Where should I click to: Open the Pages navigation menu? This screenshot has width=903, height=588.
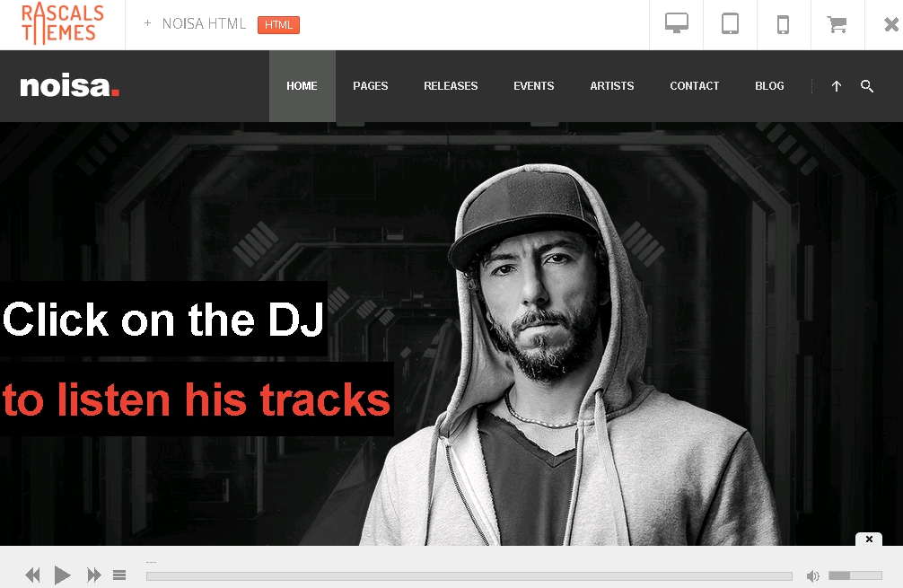coord(371,86)
